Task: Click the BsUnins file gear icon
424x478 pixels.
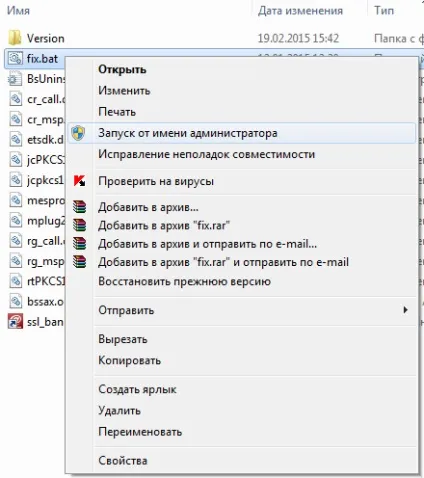Action: coord(14,79)
